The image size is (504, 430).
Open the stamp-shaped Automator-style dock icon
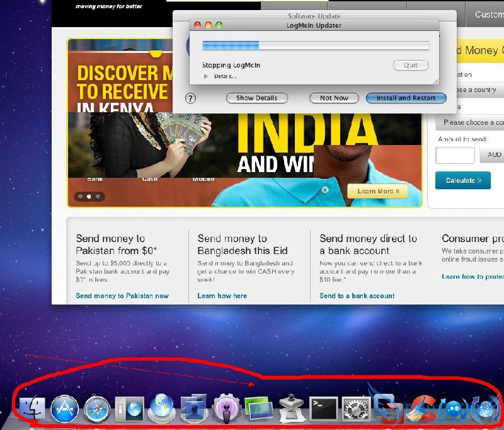point(292,409)
